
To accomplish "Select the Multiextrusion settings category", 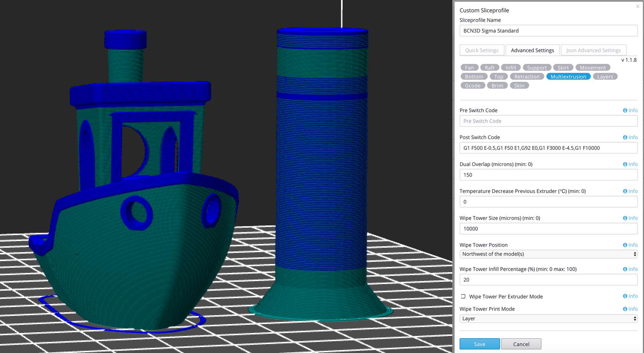I will (568, 76).
